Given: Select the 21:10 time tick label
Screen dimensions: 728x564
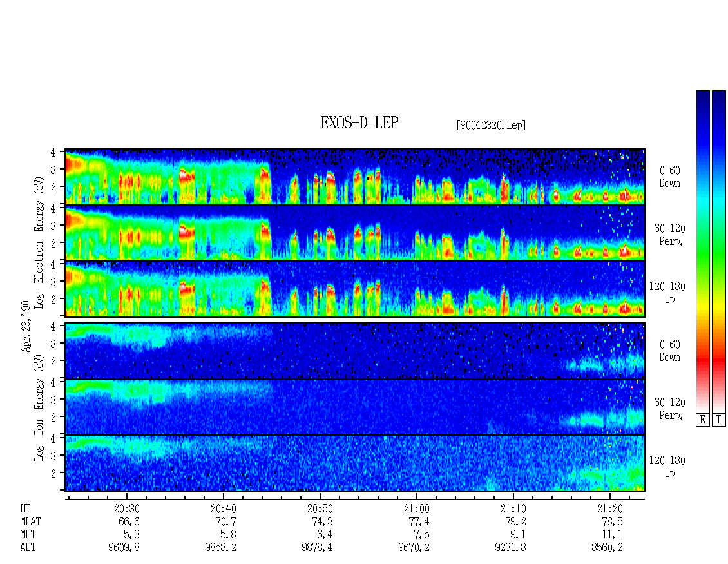Looking at the screenshot, I should click(x=513, y=509).
